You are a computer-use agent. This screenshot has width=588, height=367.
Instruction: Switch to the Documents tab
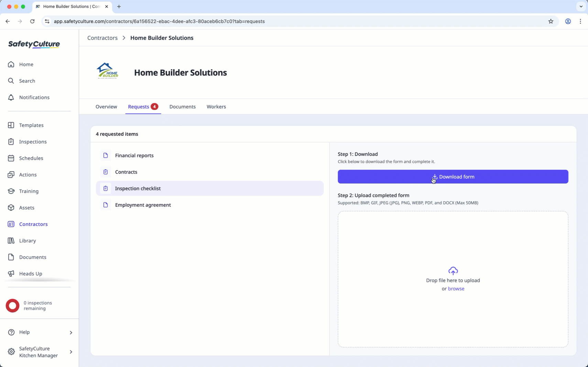183,107
